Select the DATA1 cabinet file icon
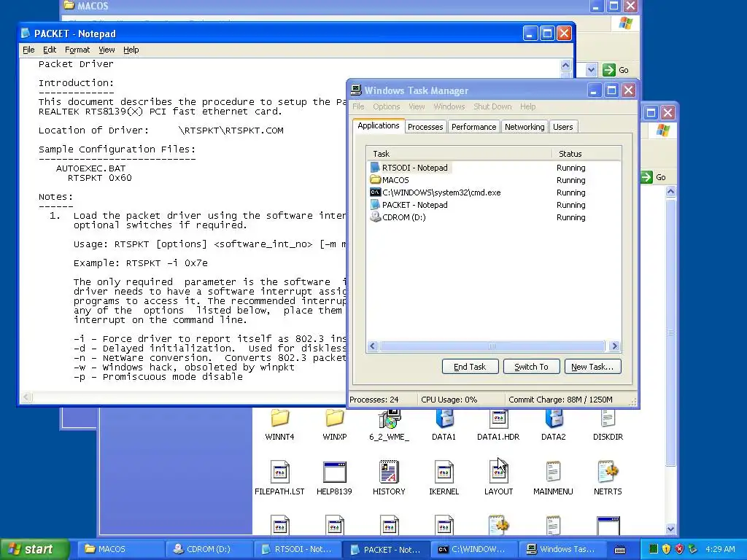Image resolution: width=747 pixels, height=560 pixels. (444, 419)
